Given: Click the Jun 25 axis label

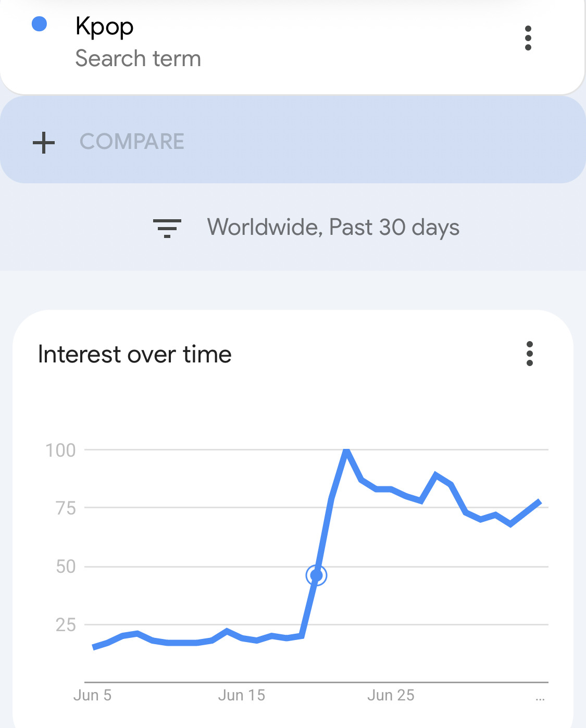Looking at the screenshot, I should pos(391,695).
